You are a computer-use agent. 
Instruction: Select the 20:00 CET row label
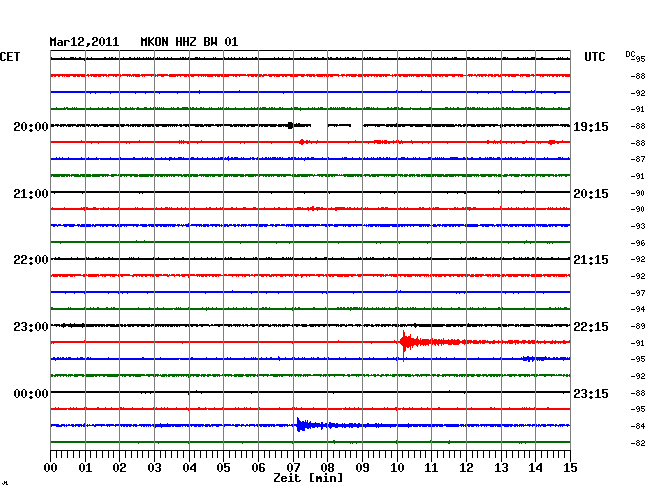(31, 126)
